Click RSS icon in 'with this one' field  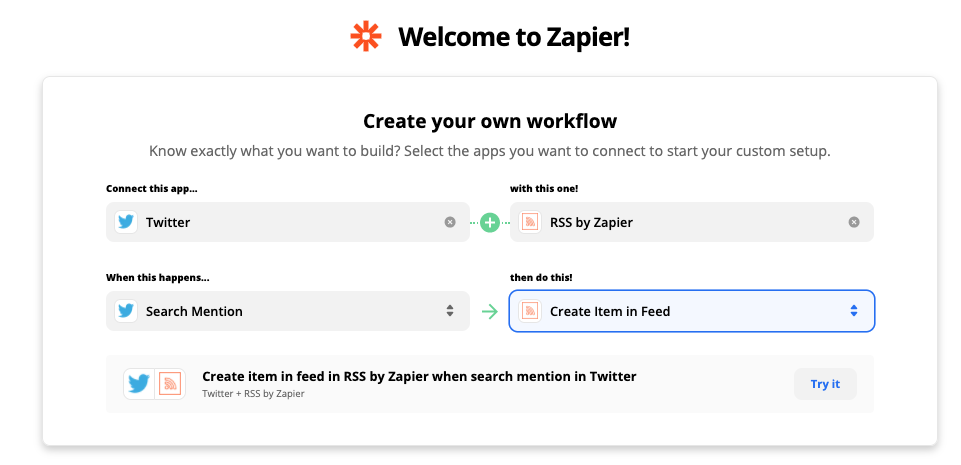(530, 222)
